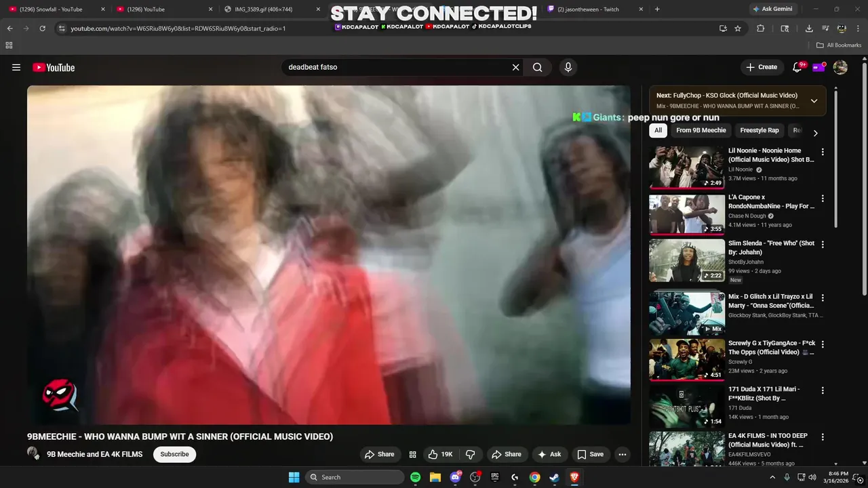Screen dimensions: 868x488
Task: Open the YouTube account avatar menu
Action: pos(840,67)
